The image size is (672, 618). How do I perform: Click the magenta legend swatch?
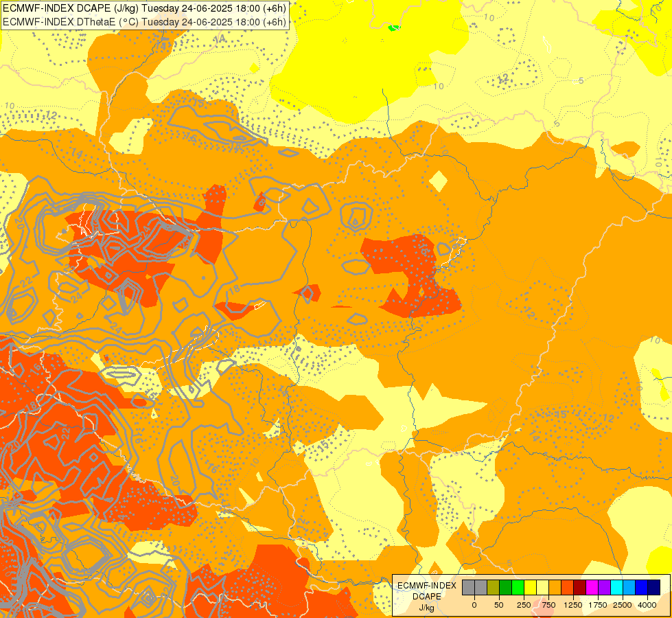click(x=592, y=587)
